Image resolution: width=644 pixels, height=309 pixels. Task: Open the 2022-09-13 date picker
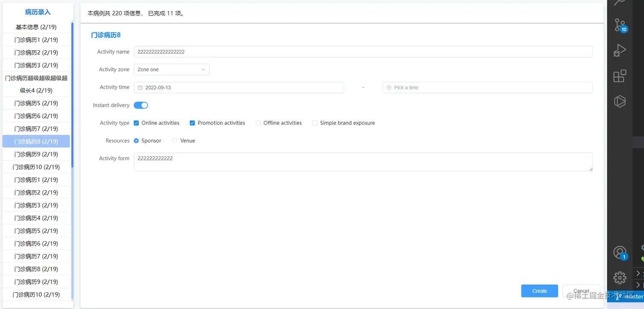pyautogui.click(x=239, y=88)
